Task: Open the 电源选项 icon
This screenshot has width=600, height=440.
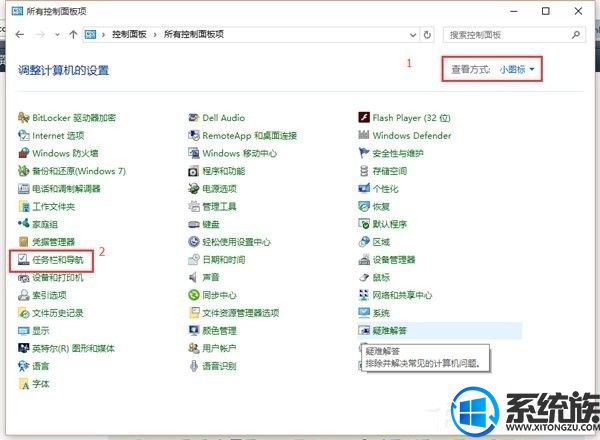Action: click(x=194, y=189)
